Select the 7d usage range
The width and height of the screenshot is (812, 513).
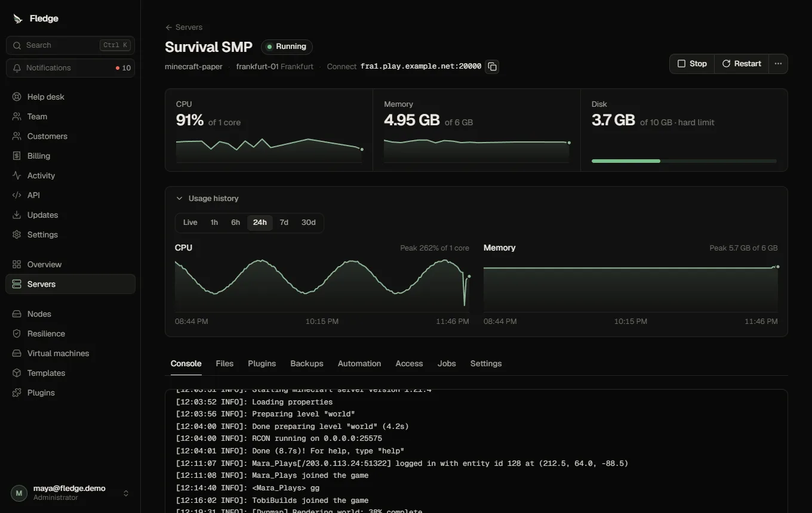[x=284, y=222]
